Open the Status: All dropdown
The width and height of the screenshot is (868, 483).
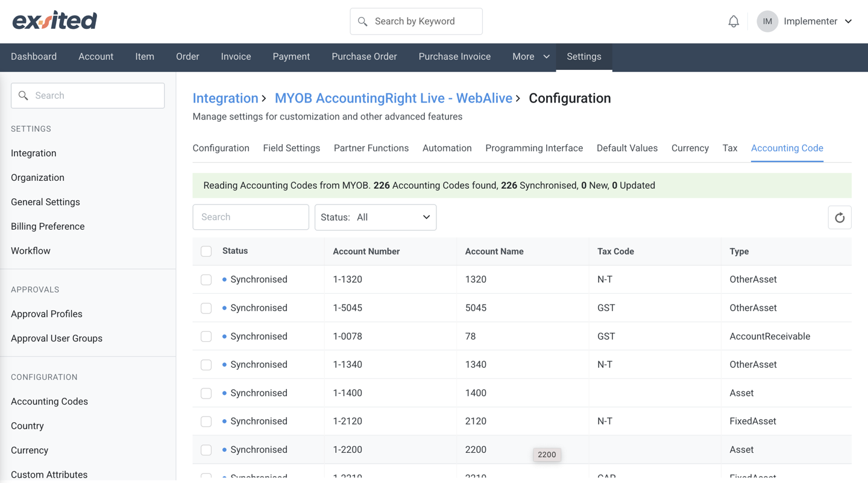click(x=376, y=217)
